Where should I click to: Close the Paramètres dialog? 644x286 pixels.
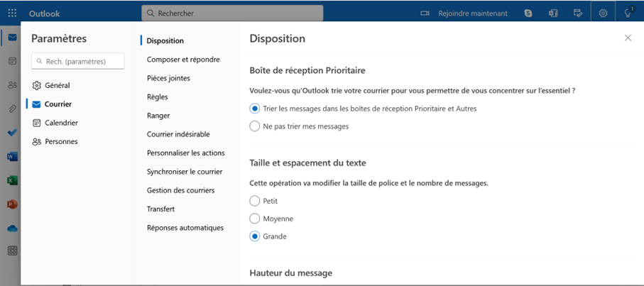pyautogui.click(x=628, y=38)
